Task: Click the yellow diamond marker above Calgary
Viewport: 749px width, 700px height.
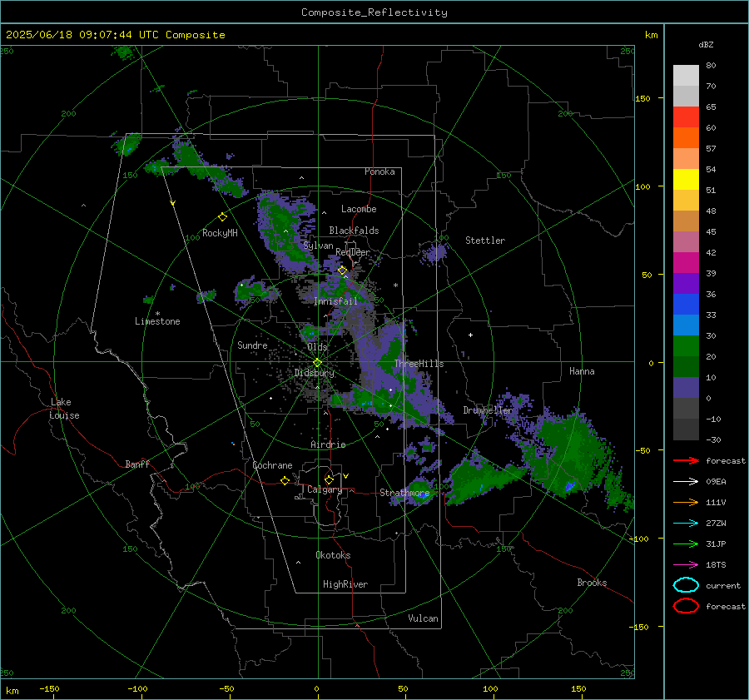Action: pos(329,479)
